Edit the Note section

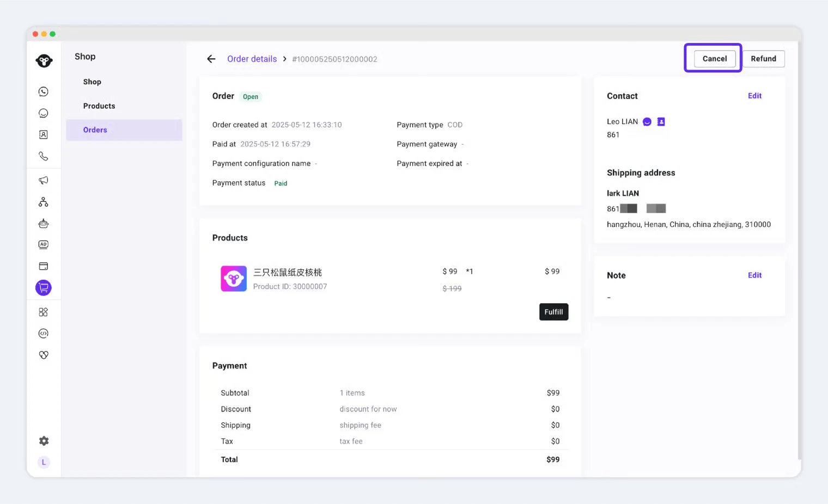pyautogui.click(x=754, y=275)
